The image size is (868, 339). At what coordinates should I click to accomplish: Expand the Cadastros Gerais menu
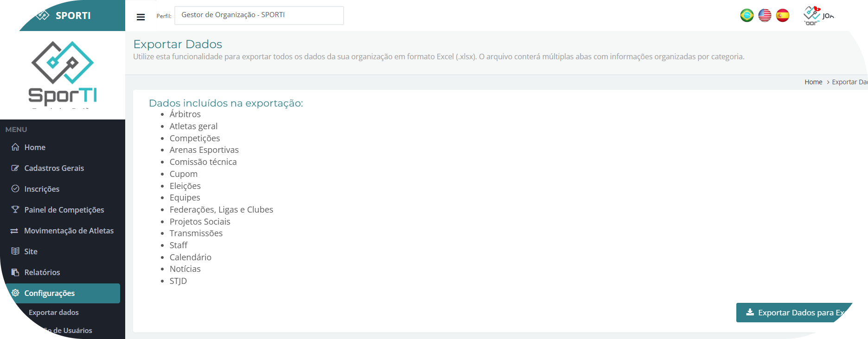click(x=54, y=168)
